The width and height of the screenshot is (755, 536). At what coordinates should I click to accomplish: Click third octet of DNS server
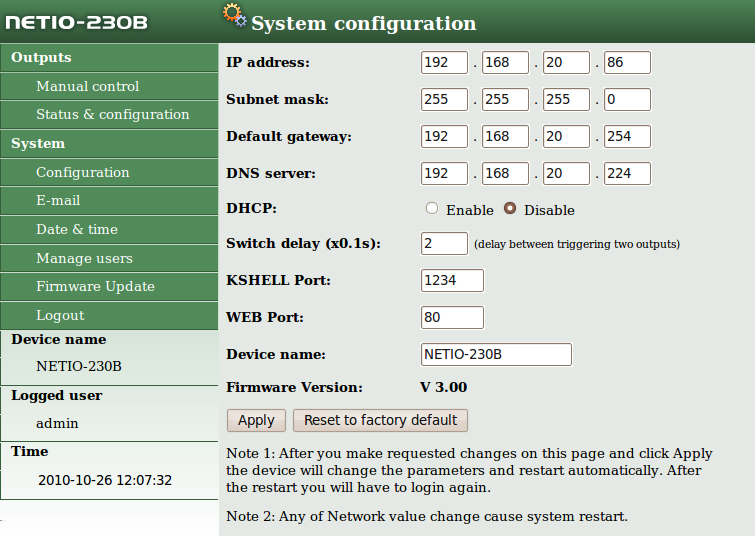click(566, 173)
